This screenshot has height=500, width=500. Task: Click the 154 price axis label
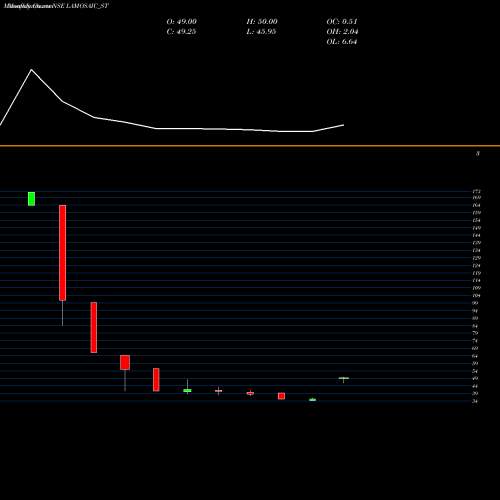tap(477, 220)
